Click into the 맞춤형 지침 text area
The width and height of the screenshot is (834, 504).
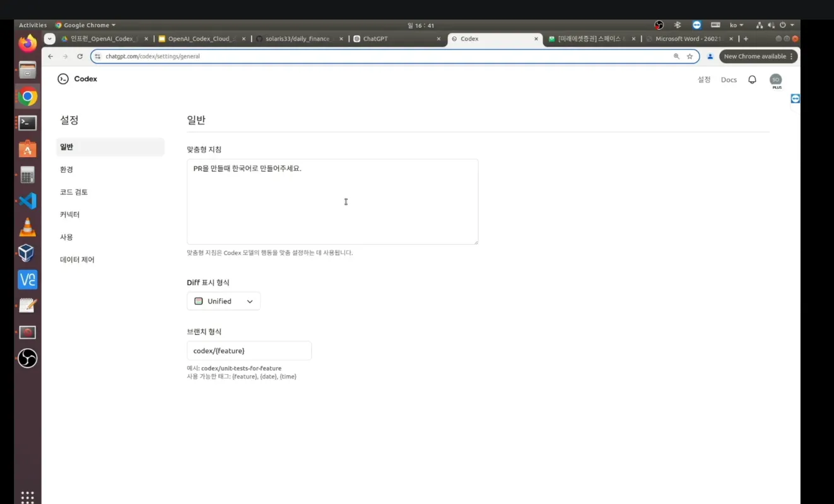[x=332, y=202]
